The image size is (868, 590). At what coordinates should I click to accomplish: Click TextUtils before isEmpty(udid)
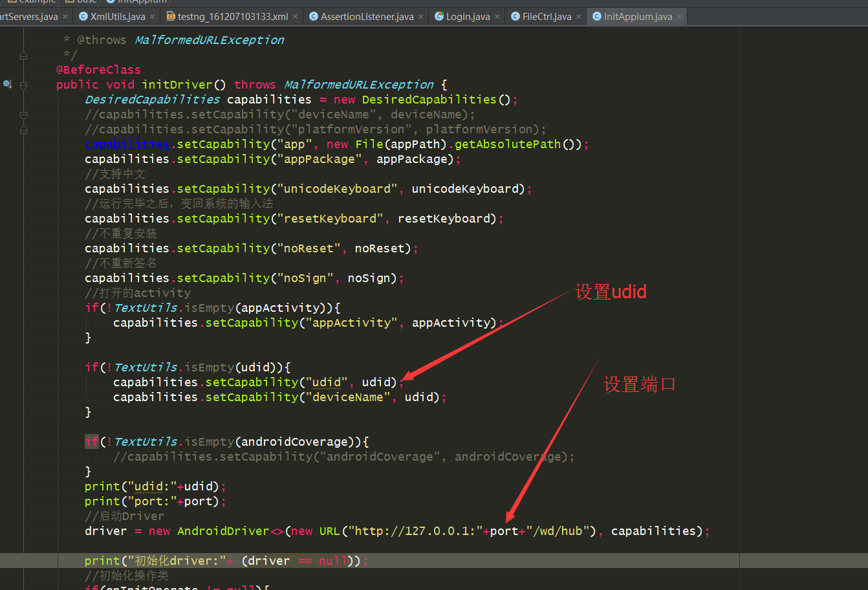click(146, 367)
